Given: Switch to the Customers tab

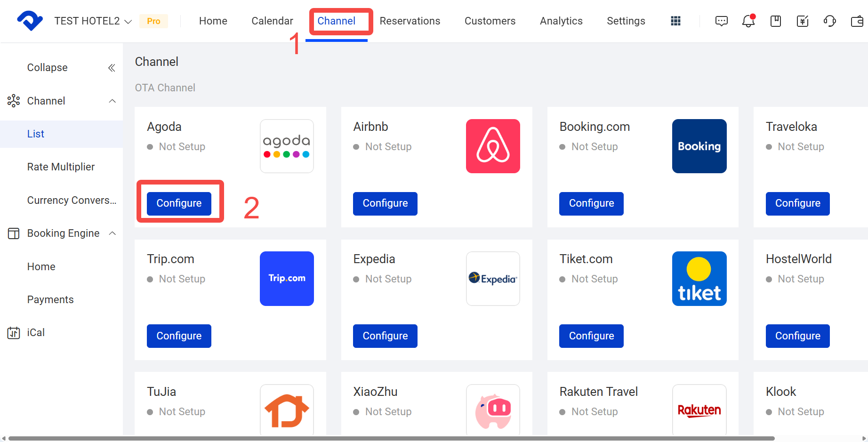Looking at the screenshot, I should (490, 21).
